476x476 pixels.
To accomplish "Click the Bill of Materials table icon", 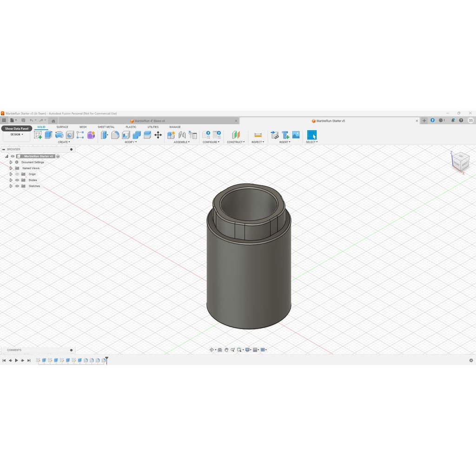I will 193,135.
